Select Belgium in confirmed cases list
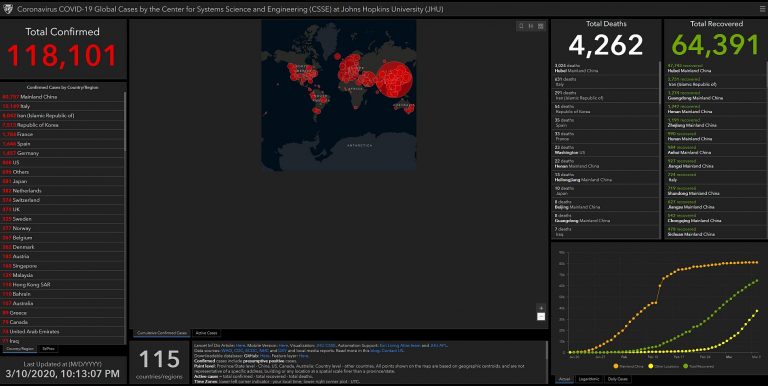This screenshot has width=768, height=386. coord(62,238)
